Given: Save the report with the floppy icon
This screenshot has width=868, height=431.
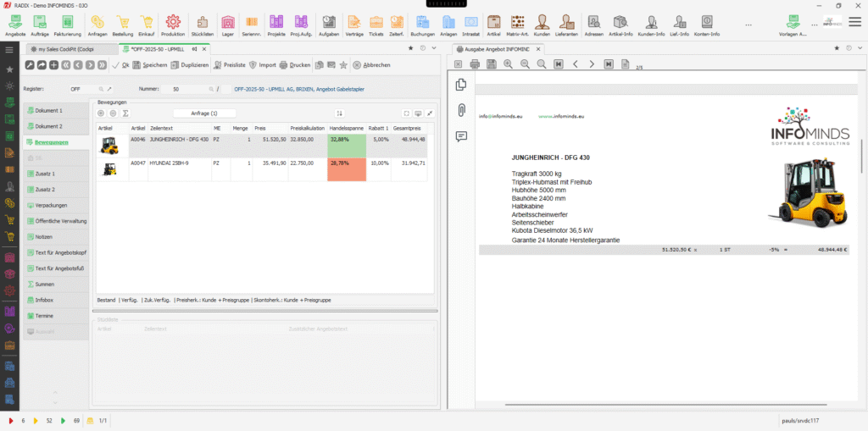Looking at the screenshot, I should tap(491, 64).
